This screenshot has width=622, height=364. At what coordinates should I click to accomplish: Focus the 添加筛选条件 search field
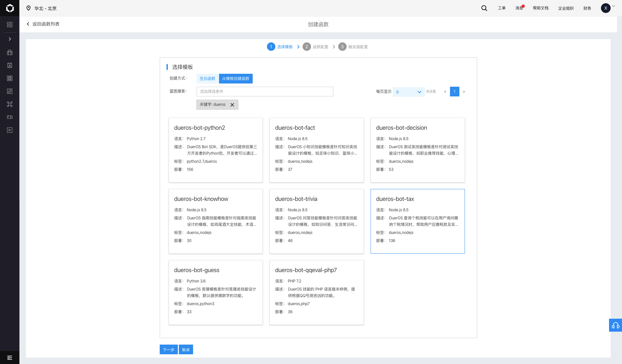tap(265, 92)
